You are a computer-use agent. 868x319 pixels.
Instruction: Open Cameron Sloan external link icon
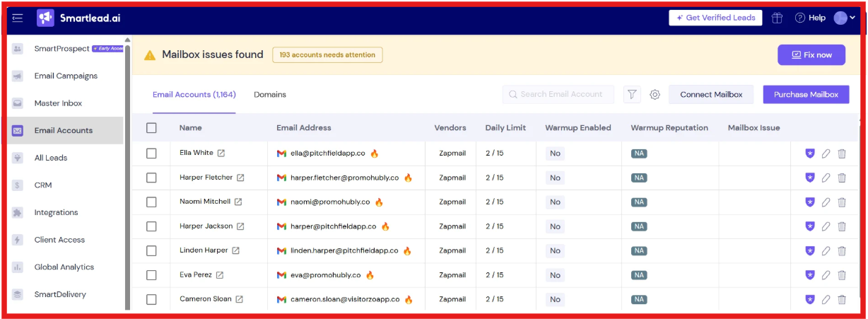click(239, 299)
